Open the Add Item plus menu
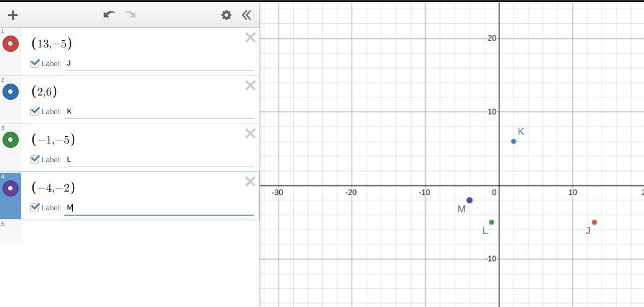 pyautogui.click(x=12, y=15)
